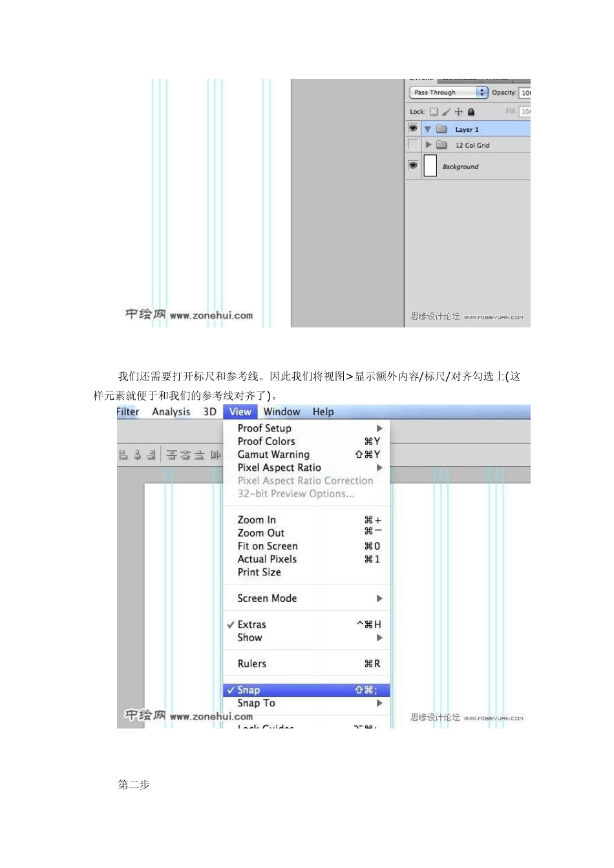Screen dimensions: 614x868
Task: Select Zoom Out menu item
Action: click(x=306, y=533)
